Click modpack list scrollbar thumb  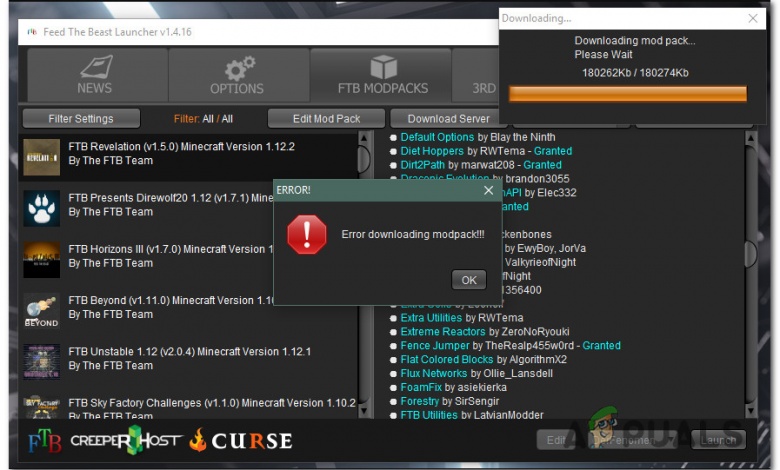pyautogui.click(x=364, y=159)
